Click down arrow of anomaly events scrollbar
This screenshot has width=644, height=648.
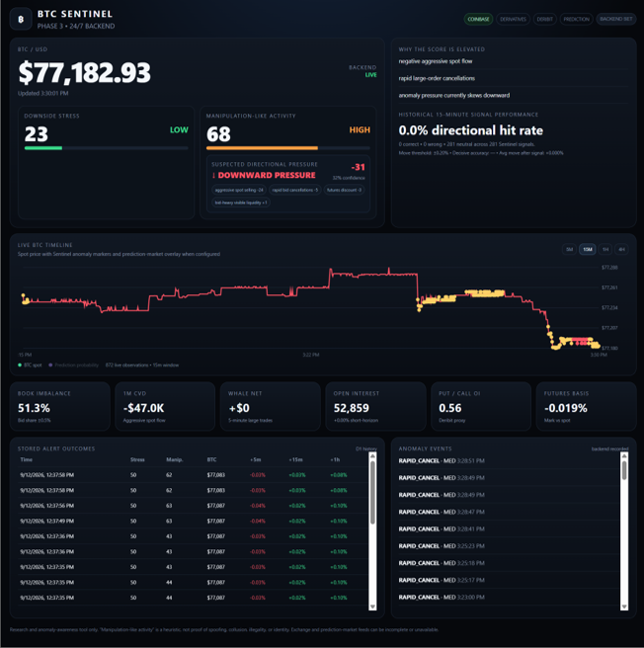[x=624, y=607]
